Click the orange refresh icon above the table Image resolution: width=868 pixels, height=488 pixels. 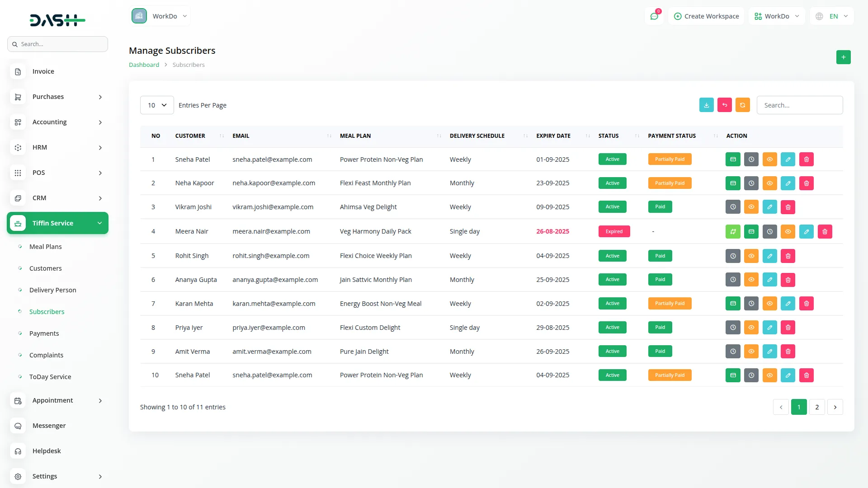click(x=743, y=105)
